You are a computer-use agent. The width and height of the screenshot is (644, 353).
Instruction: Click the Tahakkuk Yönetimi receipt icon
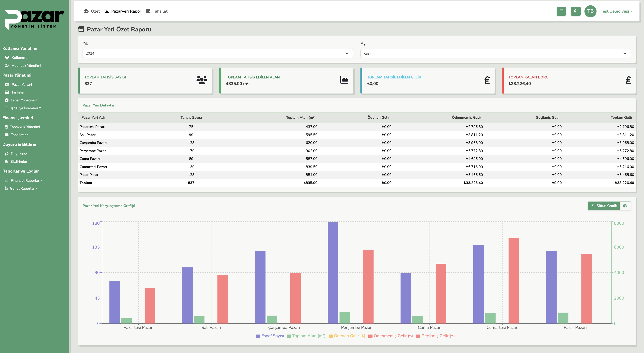[x=6, y=127]
